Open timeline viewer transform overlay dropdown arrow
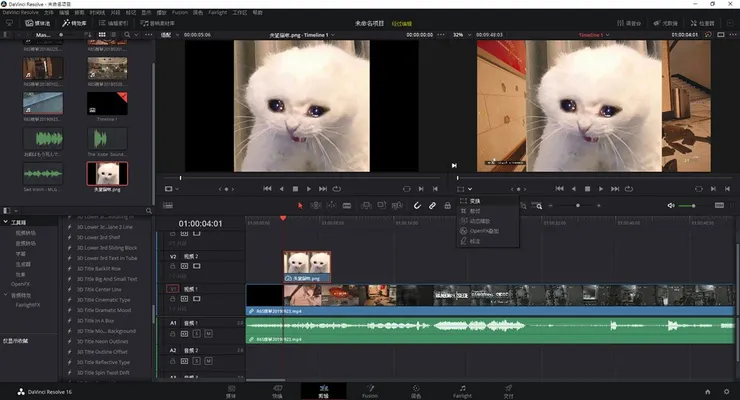Image resolution: width=740 pixels, height=400 pixels. pyautogui.click(x=470, y=189)
